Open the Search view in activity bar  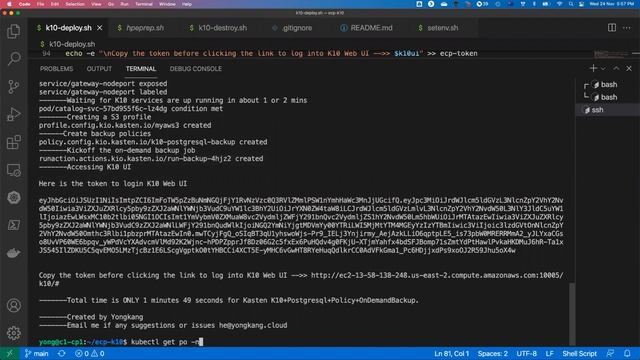[x=13, y=59]
